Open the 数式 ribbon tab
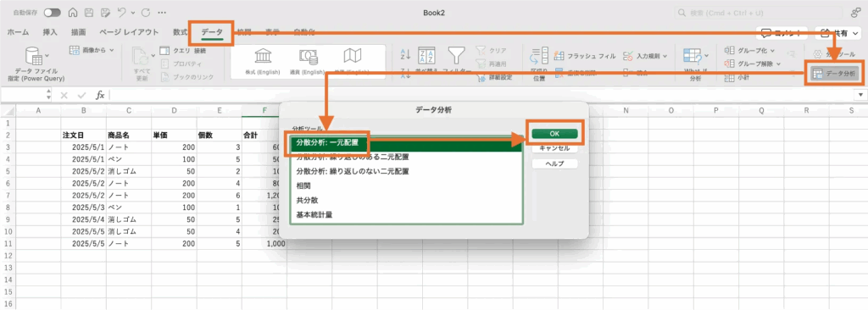This screenshot has width=868, height=310. coord(180,32)
